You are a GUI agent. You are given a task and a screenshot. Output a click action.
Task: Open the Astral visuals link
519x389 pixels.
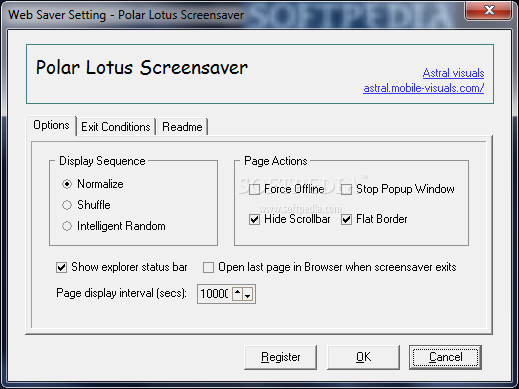(x=453, y=73)
